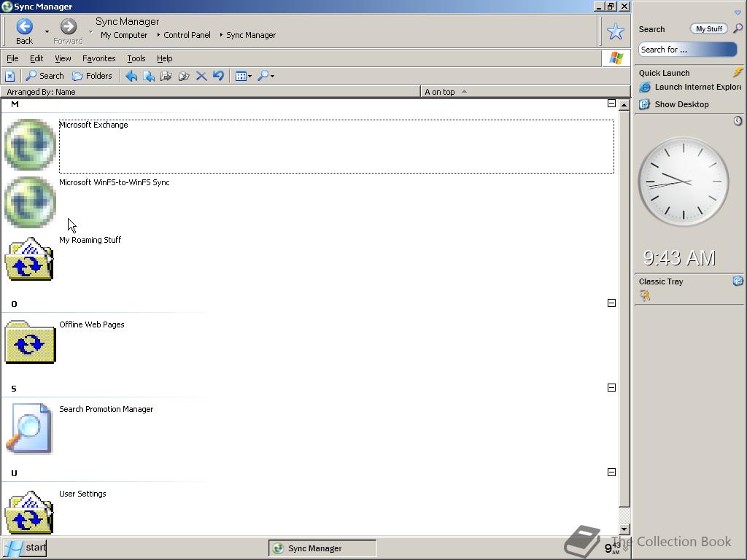Click Sync Manager in the breadcrumb
This screenshot has height=560, width=747.
(251, 35)
